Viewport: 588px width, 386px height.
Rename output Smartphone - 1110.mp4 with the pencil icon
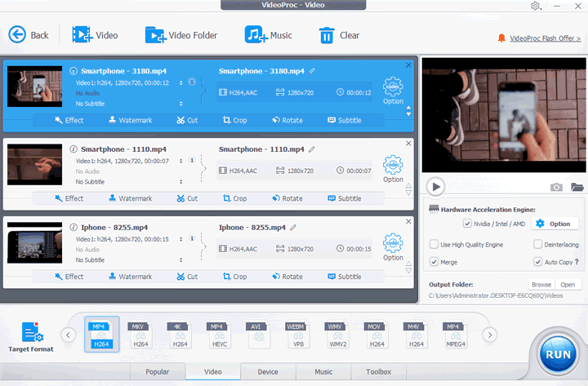click(312, 149)
